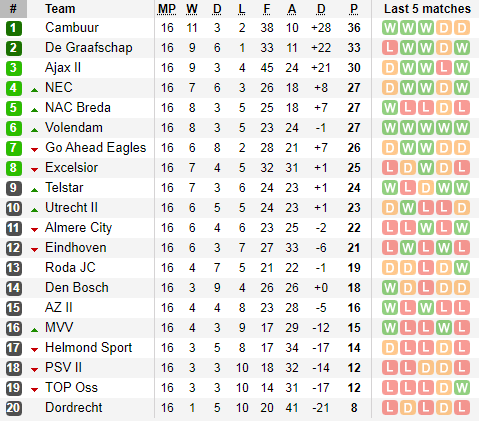Click the green up arrow beside NEC
Image resolution: width=479 pixels, height=421 pixels.
click(x=34, y=90)
